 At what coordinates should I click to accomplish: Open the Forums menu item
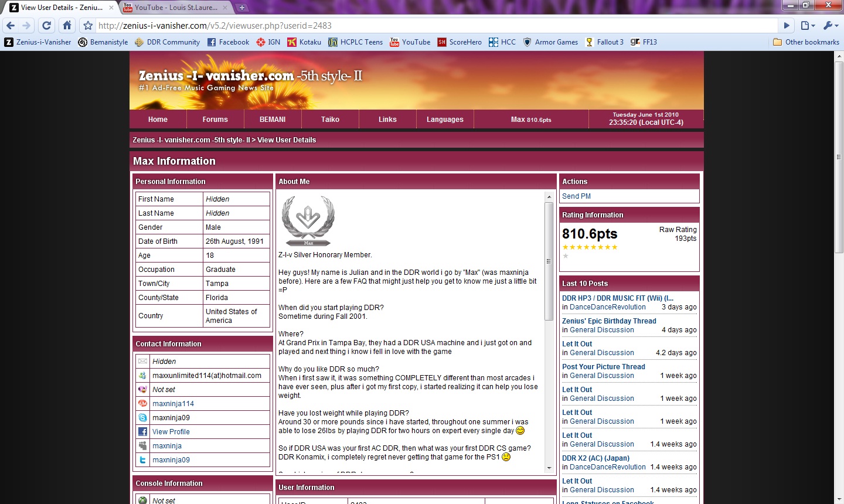pyautogui.click(x=215, y=119)
